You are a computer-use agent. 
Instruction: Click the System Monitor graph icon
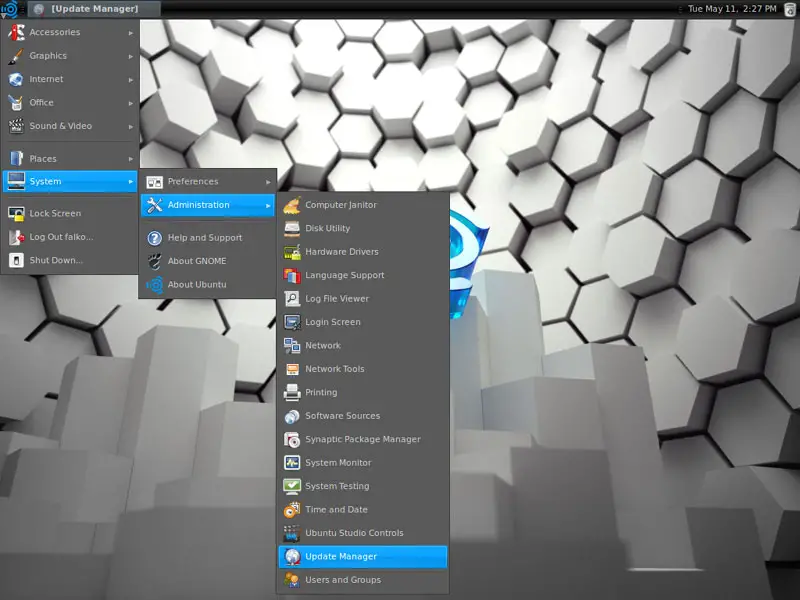[x=292, y=463]
